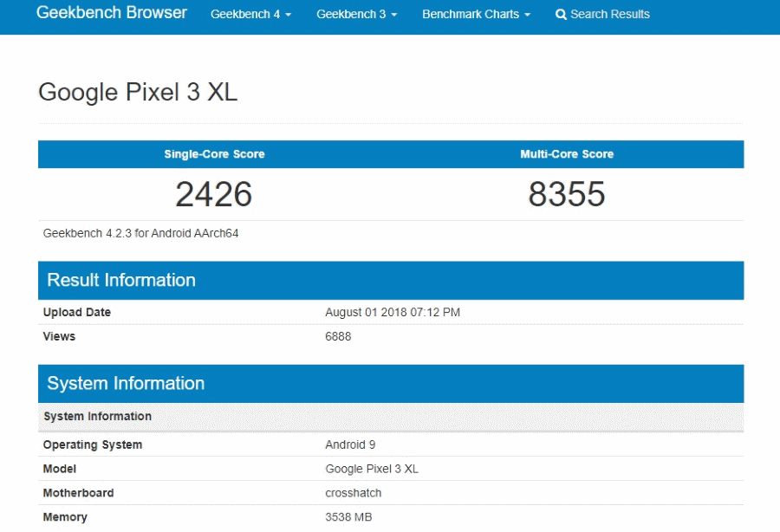Click the Operating System label
This screenshot has height=532, width=780.
click(x=93, y=445)
